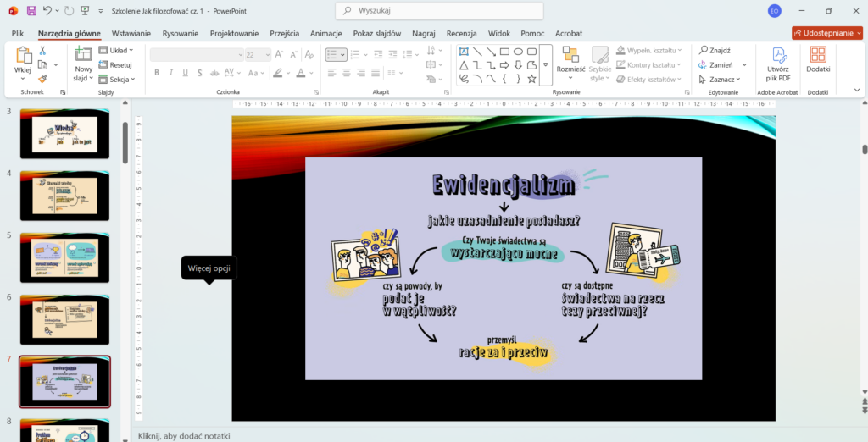Open the Zaznacz select dropdown
Screen dimensions: 868x442
click(x=719, y=79)
